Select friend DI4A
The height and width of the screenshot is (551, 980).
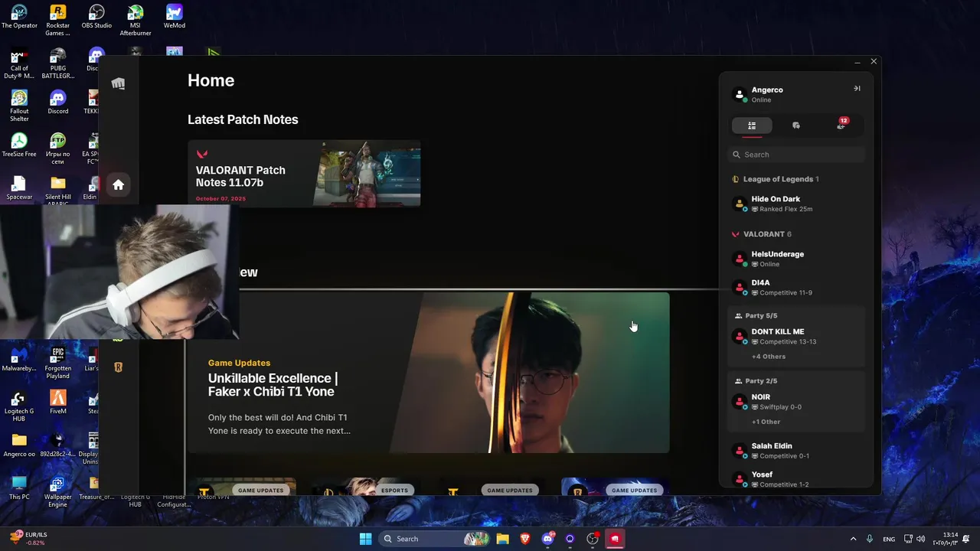(x=796, y=287)
